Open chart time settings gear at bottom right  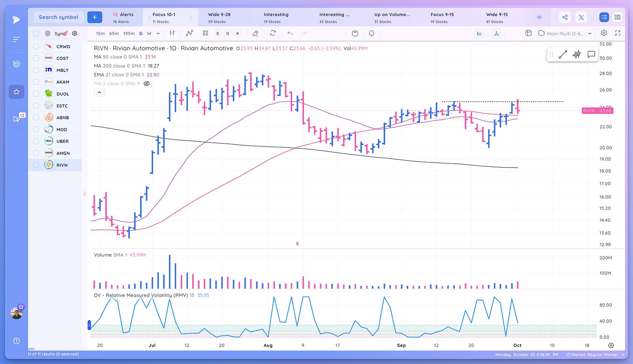tap(611, 345)
